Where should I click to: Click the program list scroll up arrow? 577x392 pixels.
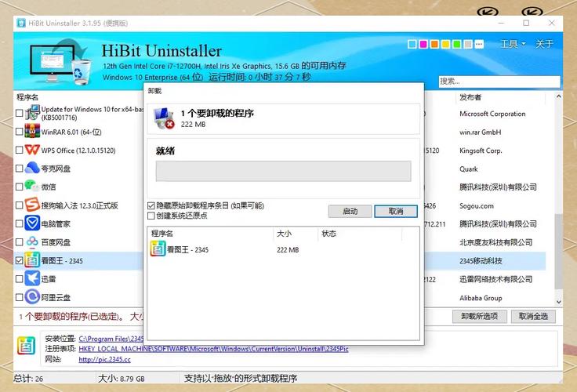tap(559, 96)
